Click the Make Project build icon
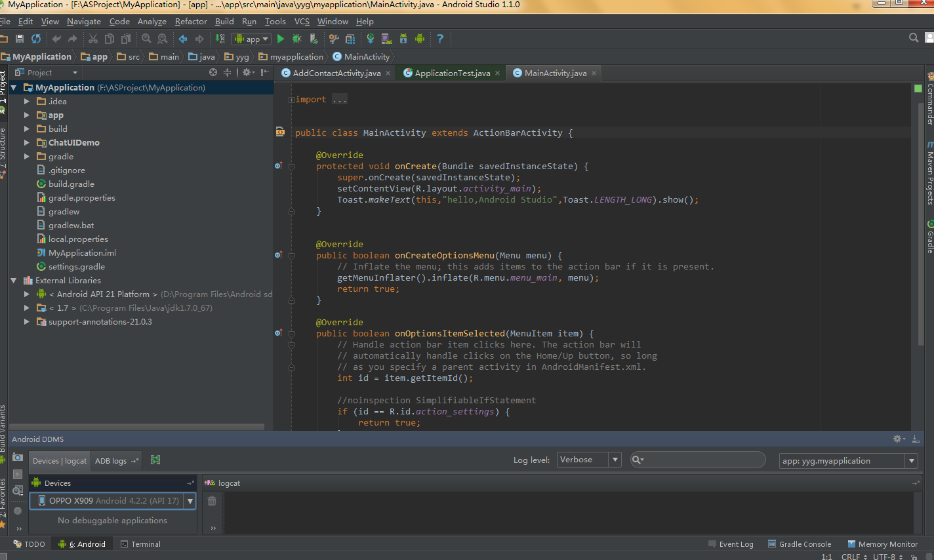The width and height of the screenshot is (934, 560). click(x=220, y=39)
